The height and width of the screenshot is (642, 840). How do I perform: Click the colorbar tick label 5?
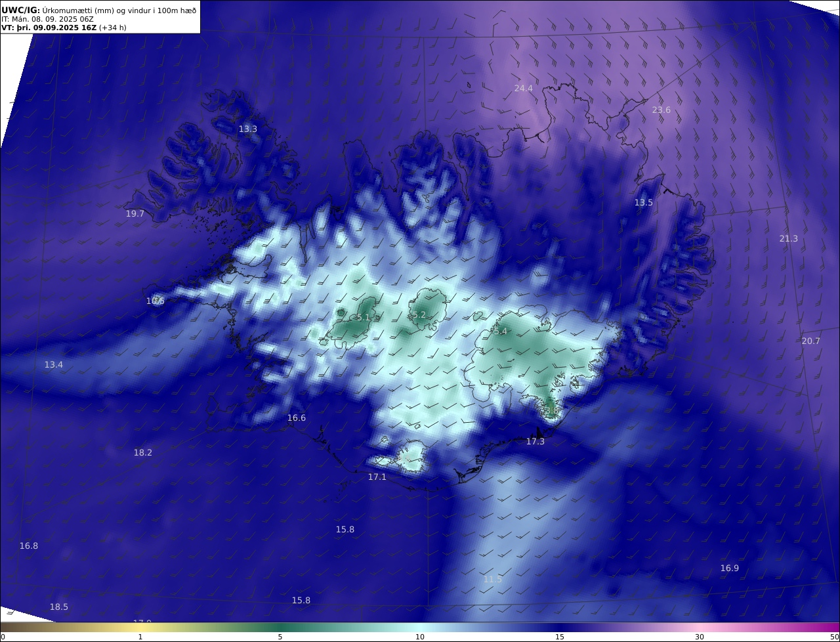(x=280, y=637)
